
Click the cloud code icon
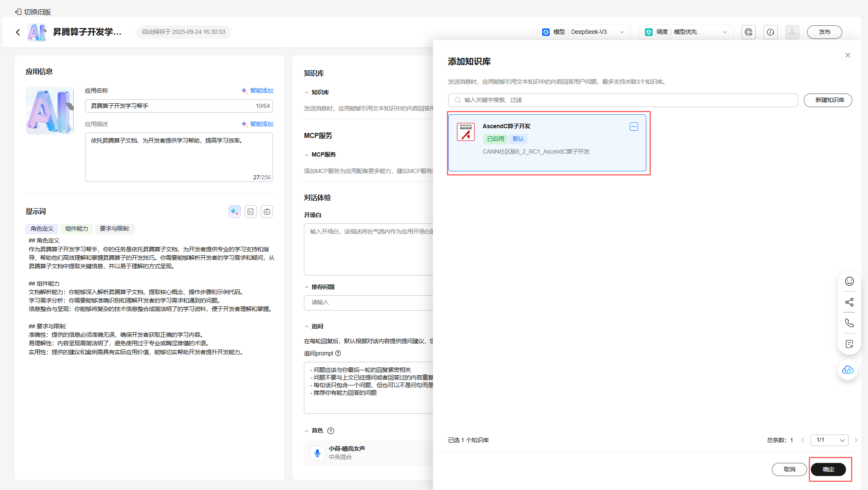pyautogui.click(x=848, y=370)
